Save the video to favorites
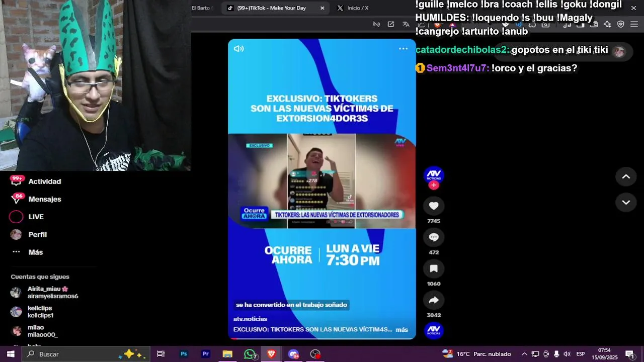 click(434, 268)
